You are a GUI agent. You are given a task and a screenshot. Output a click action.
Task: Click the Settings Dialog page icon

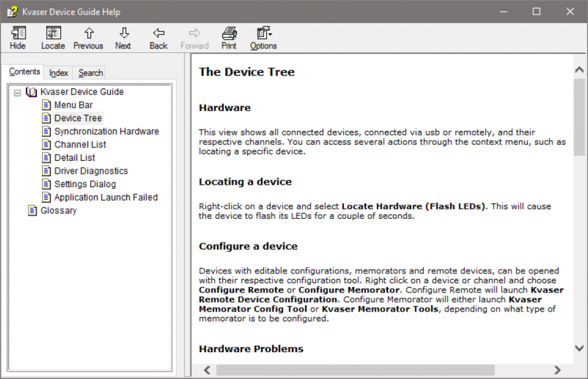tap(47, 184)
